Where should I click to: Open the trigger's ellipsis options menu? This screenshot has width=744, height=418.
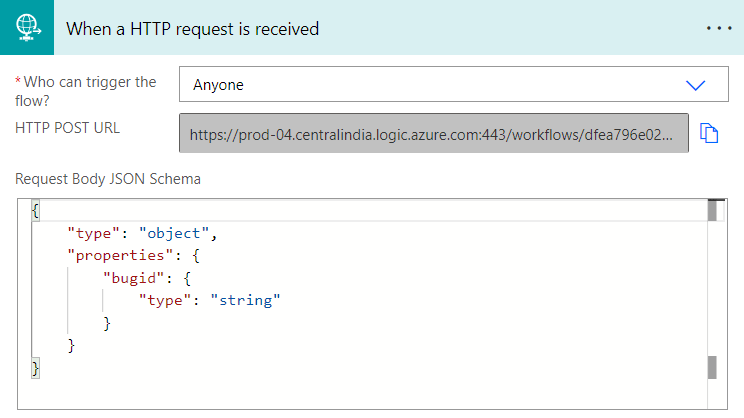(x=719, y=28)
